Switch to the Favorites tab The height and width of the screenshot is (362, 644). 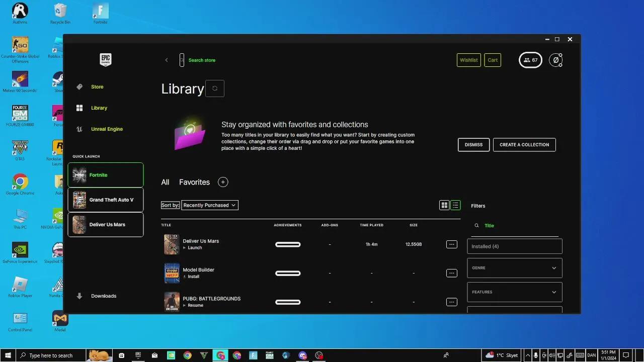click(194, 182)
